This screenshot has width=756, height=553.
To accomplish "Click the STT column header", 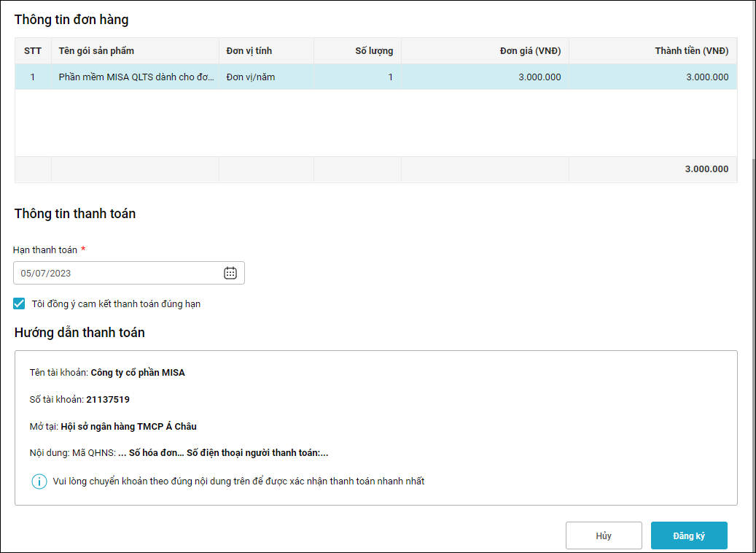I will [33, 51].
